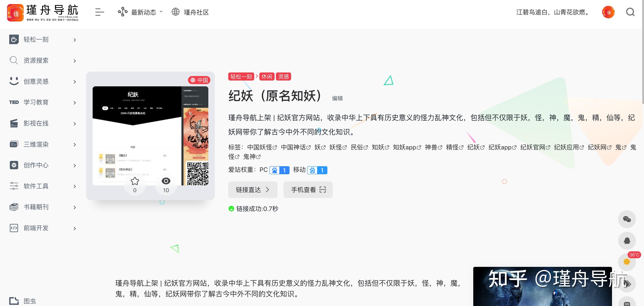Open the 纪妖官网 tag link

pos(535,147)
